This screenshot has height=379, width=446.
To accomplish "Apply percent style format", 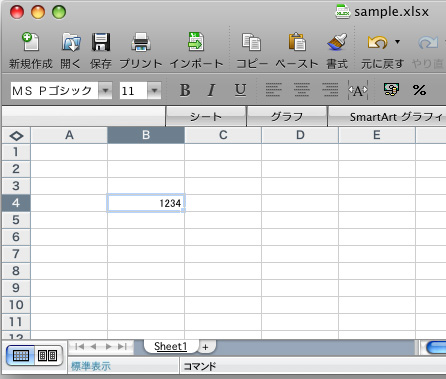I will pyautogui.click(x=419, y=90).
